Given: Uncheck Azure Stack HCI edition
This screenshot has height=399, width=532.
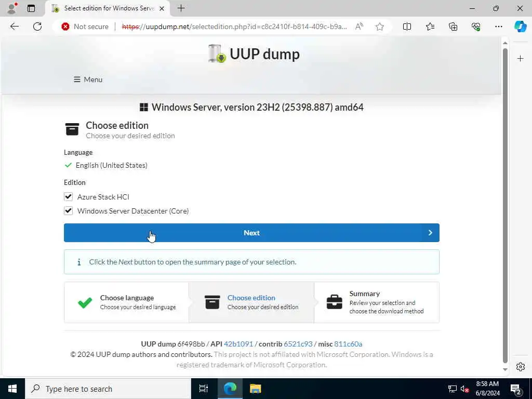Looking at the screenshot, I should coord(68,197).
